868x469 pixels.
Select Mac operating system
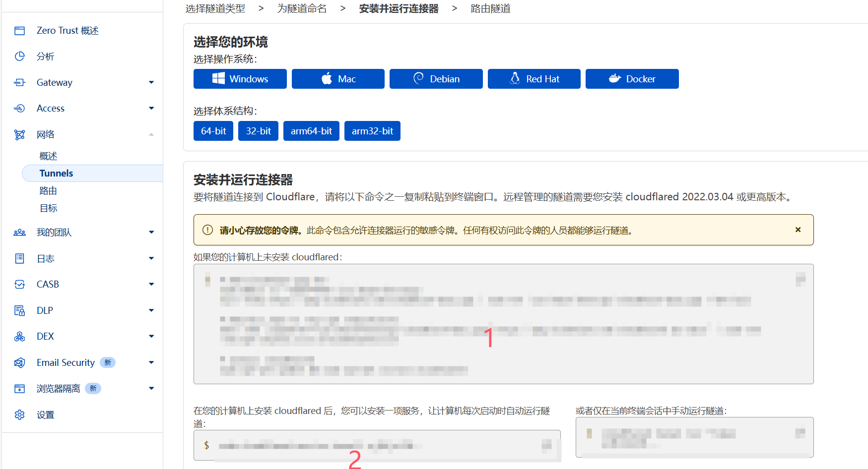point(338,79)
